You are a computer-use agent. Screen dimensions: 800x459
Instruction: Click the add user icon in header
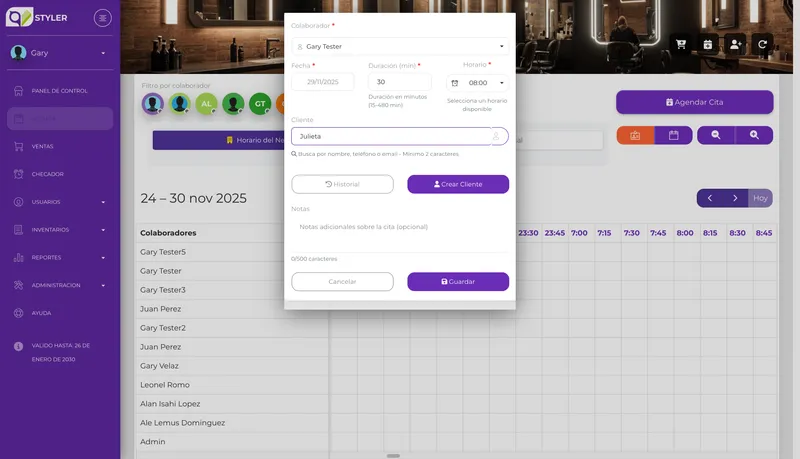[735, 44]
